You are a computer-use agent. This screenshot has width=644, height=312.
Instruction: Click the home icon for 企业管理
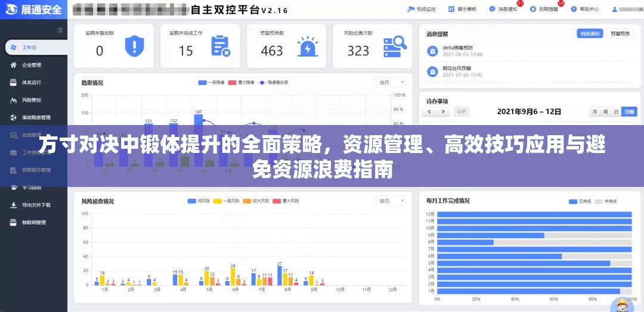[14, 65]
